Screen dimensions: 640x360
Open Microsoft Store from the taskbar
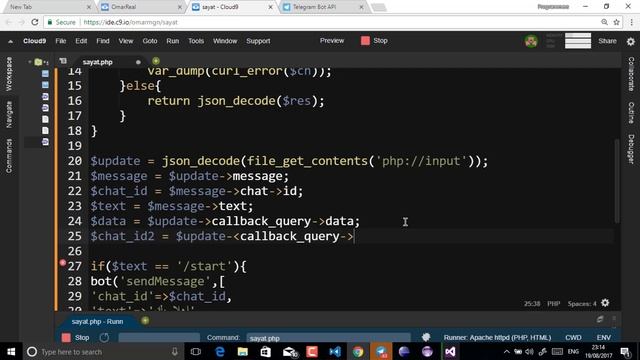[x=266, y=351]
